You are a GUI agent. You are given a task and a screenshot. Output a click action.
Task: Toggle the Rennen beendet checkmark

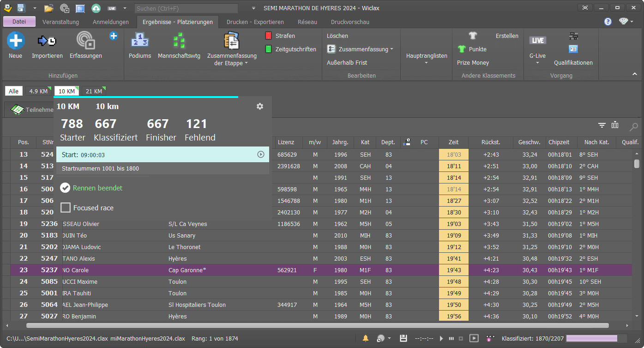click(x=65, y=188)
